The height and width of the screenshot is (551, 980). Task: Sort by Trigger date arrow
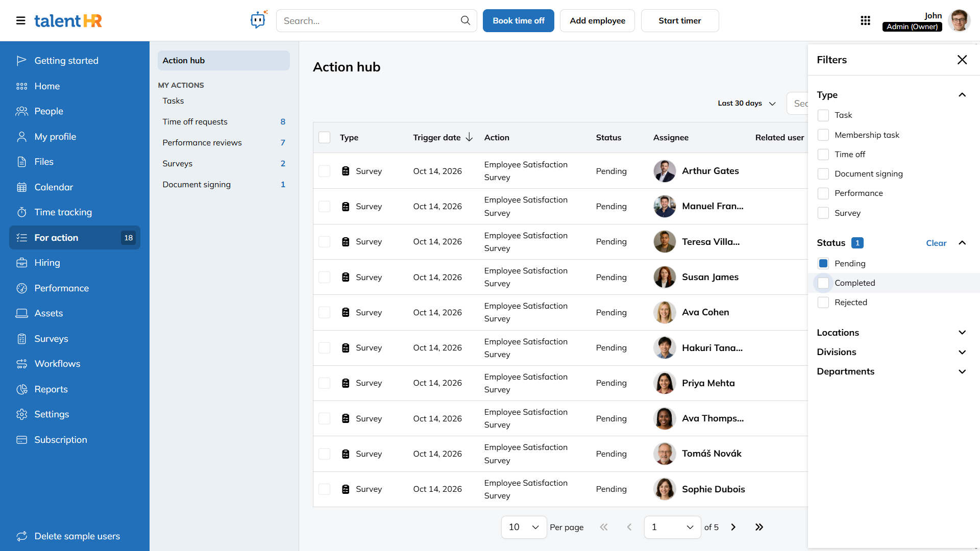coord(469,137)
